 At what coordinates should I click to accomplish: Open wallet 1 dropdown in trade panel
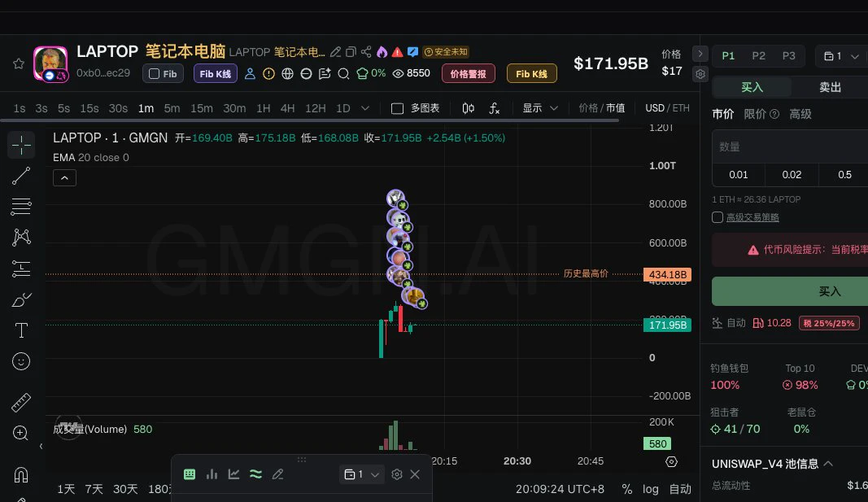[x=841, y=56]
